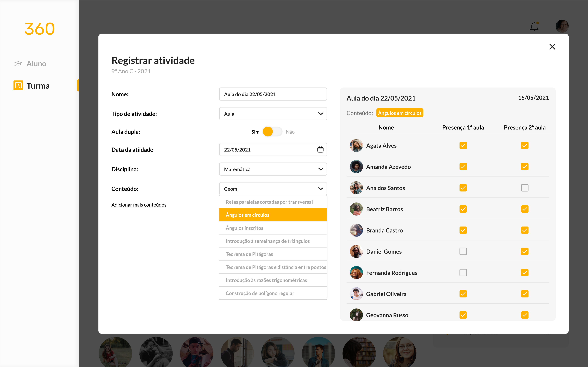Expand the Tipo de atividade dropdown
The image size is (588, 367).
pos(320,114)
